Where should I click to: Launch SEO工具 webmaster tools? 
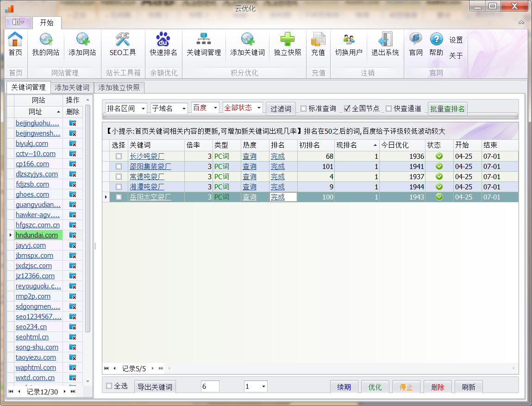122,44
